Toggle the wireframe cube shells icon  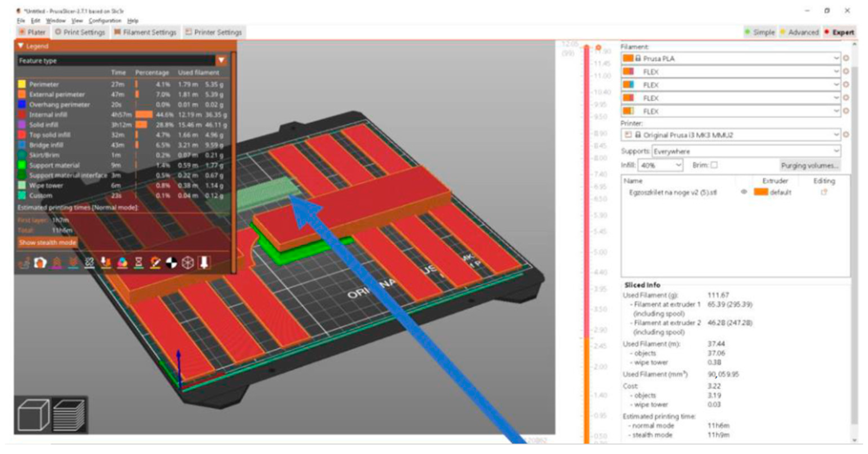[x=188, y=263]
